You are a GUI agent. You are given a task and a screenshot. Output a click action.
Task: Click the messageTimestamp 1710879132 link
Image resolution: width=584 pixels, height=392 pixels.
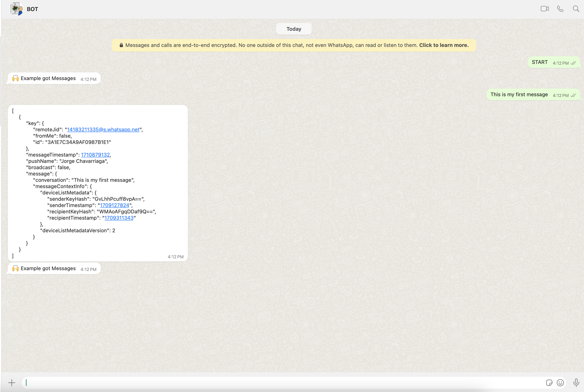click(x=95, y=155)
